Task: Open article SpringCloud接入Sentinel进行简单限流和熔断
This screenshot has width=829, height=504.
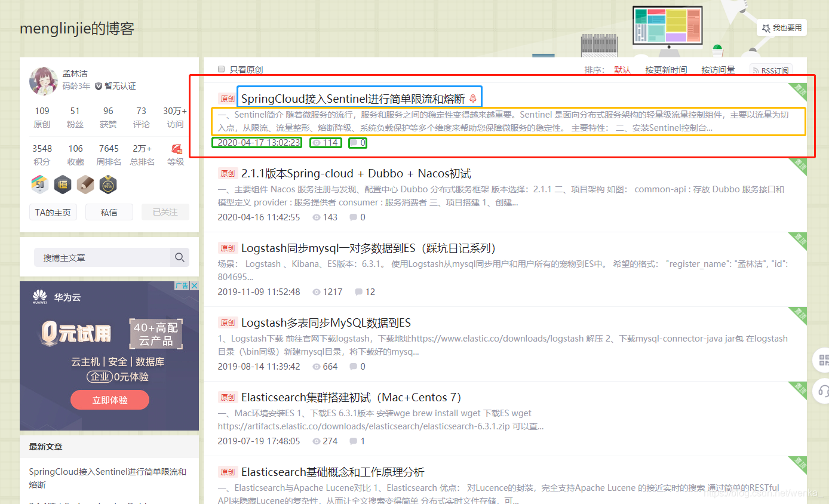Action: [x=353, y=99]
